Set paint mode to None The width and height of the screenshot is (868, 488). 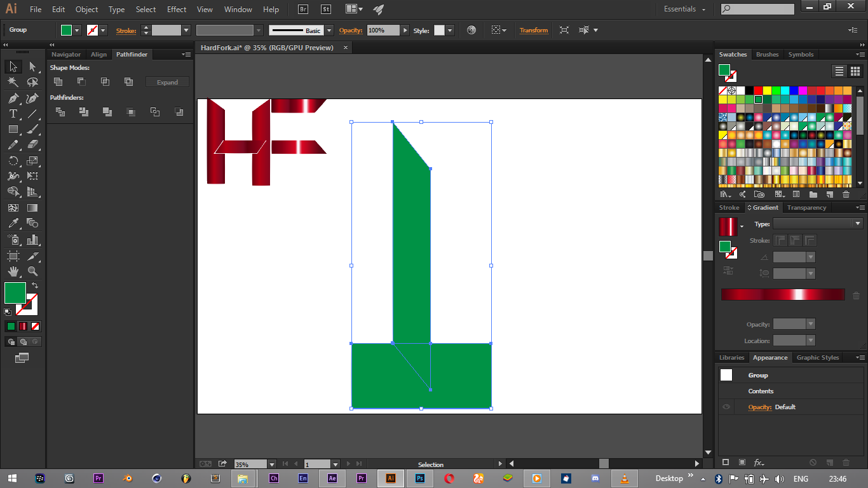click(x=36, y=326)
